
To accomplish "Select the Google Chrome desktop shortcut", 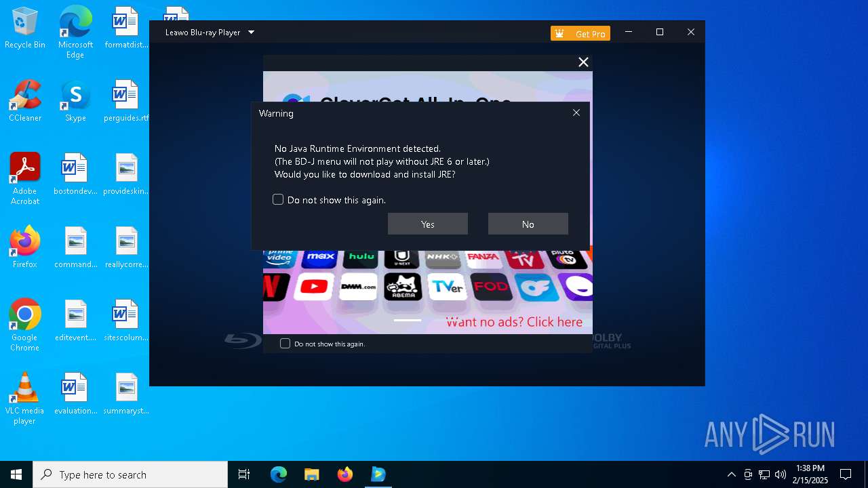I will [25, 325].
